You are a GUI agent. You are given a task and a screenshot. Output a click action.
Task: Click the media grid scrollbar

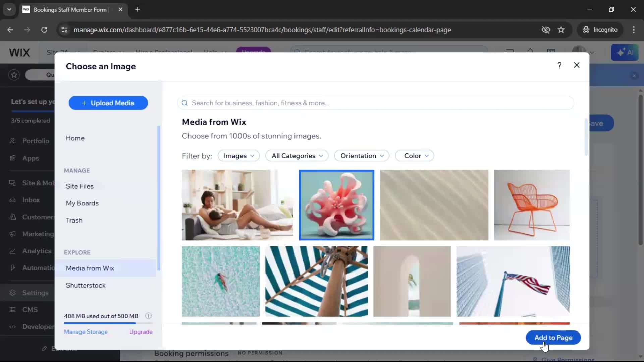tap(586, 137)
